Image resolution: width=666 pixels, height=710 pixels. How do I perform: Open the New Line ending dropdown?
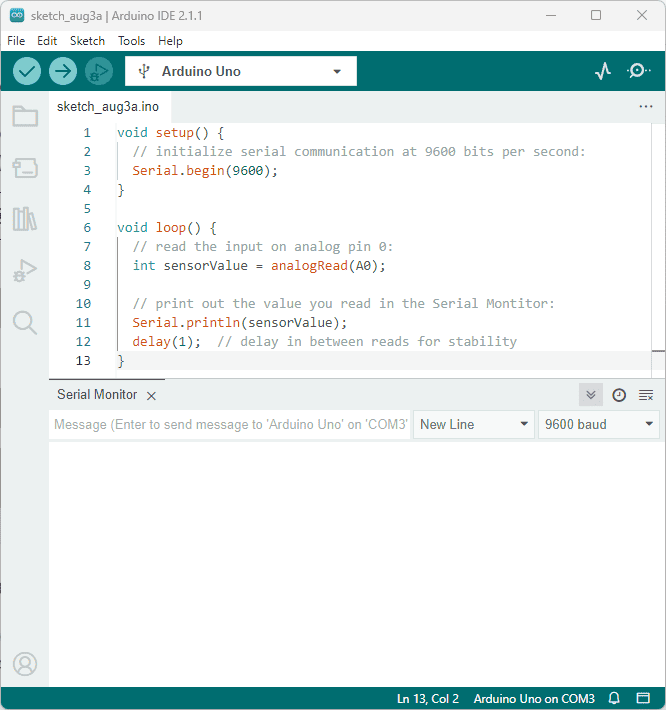[474, 424]
